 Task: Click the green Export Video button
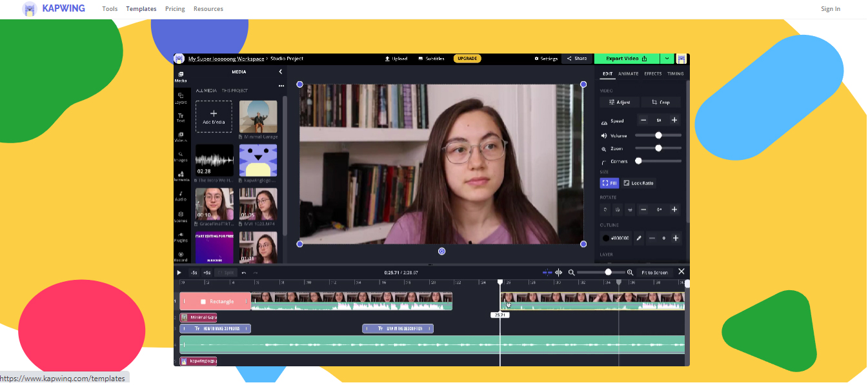pos(627,59)
